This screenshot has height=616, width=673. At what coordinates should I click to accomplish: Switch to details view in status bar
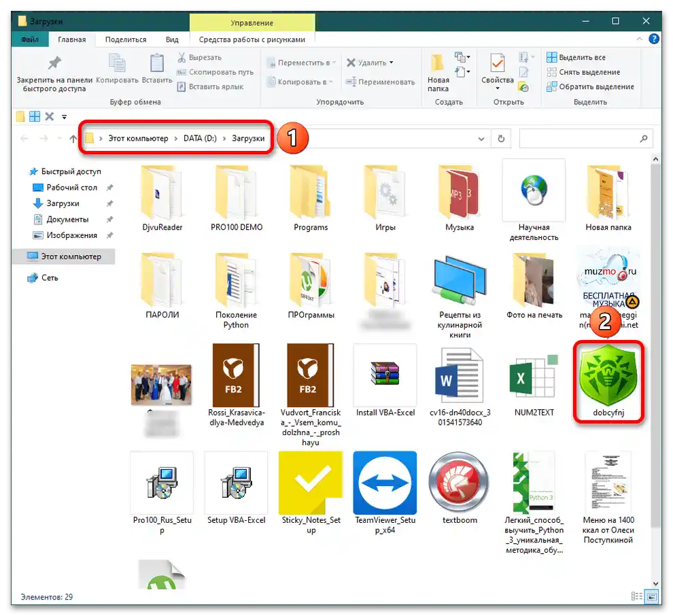tap(637, 596)
